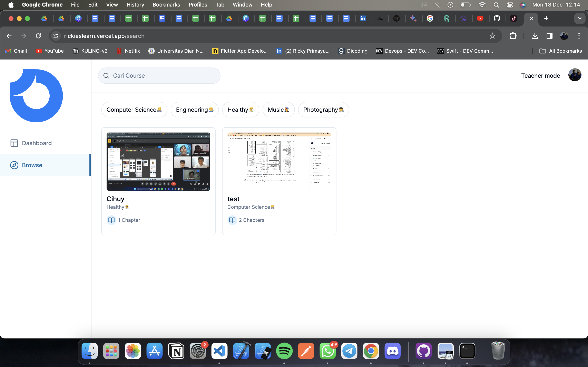This screenshot has width=588, height=367.
Task: Open the tab list chevron at top right
Action: (580, 18)
